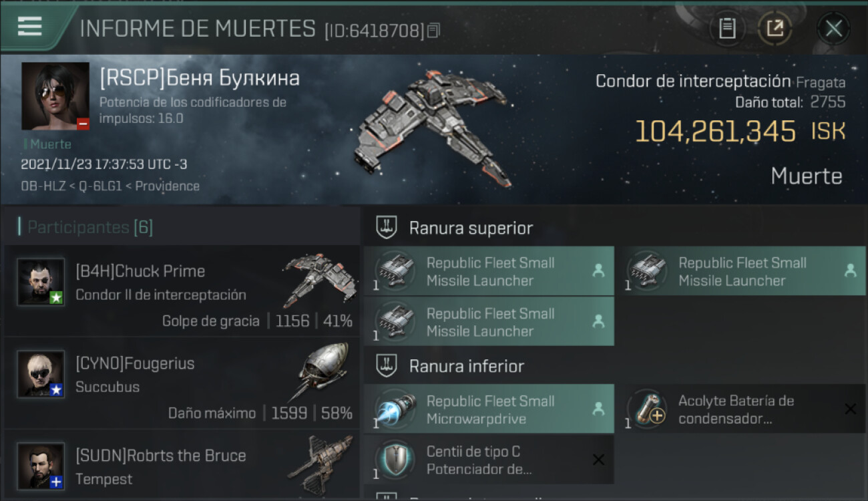
Task: Open Robrts the Bruce's portrait
Action: [x=41, y=466]
